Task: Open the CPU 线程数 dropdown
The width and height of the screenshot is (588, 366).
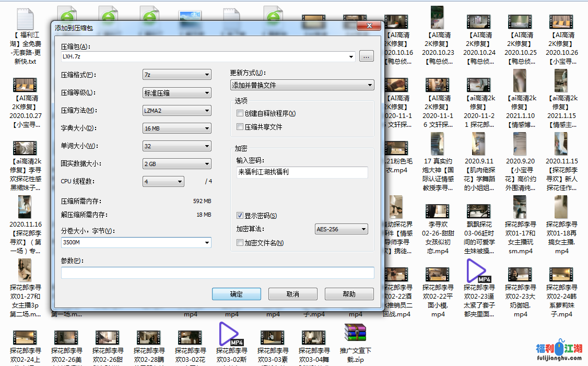Action: [x=163, y=182]
